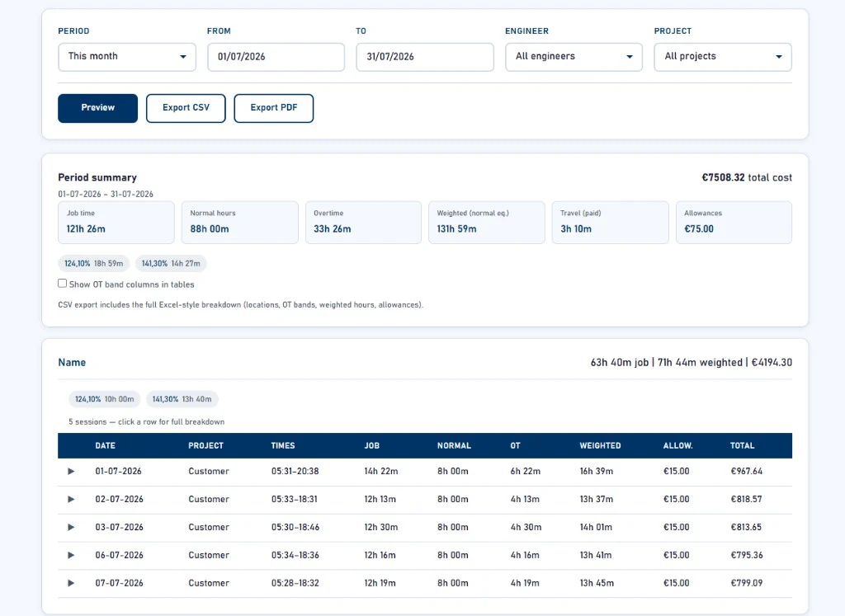Expand the 03-07-2026 session row arrow
The height and width of the screenshot is (616, 845).
click(71, 527)
